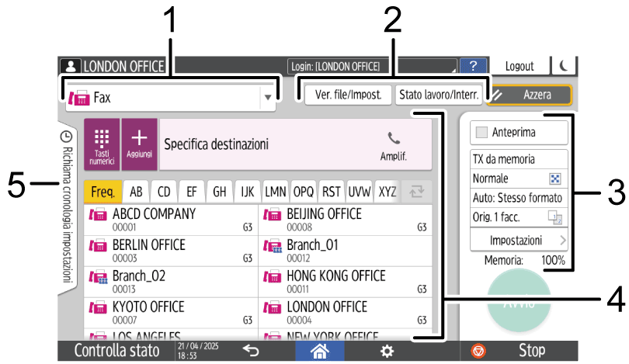Tap fax icon of BERLIN OFFICE
629x364 pixels.
click(x=98, y=246)
